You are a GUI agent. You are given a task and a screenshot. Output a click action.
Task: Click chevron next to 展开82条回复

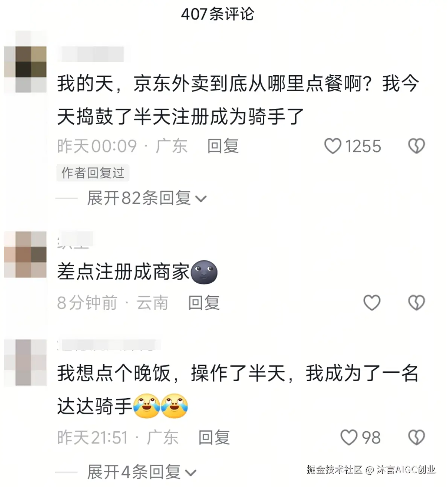tap(201, 199)
